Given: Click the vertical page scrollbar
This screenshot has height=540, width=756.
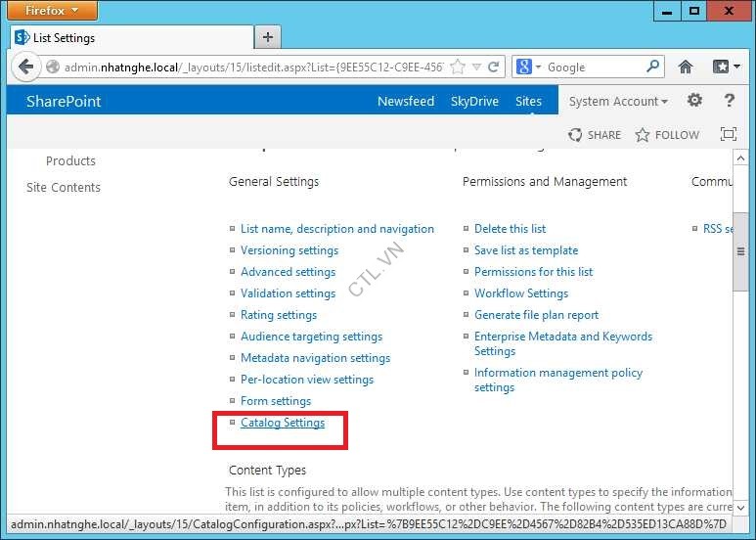Looking at the screenshot, I should pos(740,254).
